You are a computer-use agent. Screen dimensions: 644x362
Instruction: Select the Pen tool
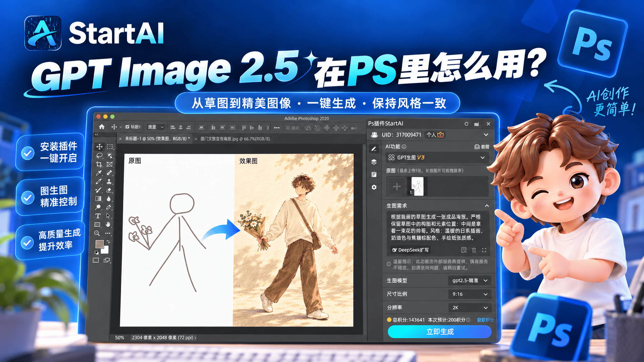coord(108,207)
